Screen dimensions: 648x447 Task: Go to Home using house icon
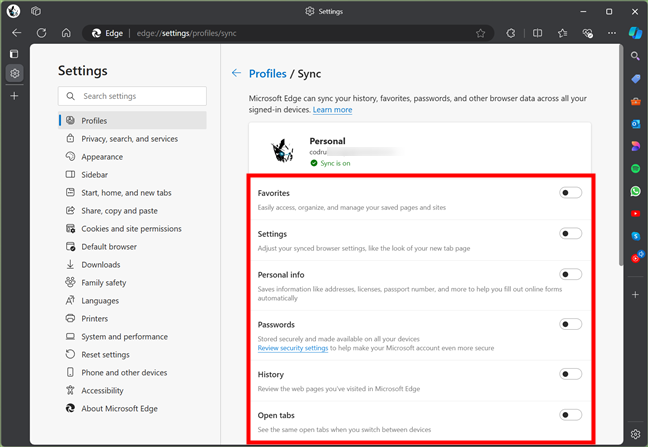[66, 33]
